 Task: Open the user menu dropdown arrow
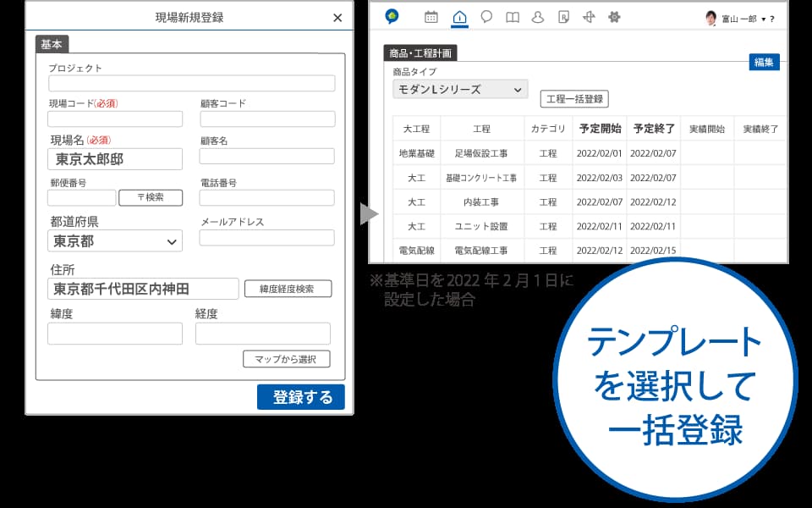[x=763, y=19]
